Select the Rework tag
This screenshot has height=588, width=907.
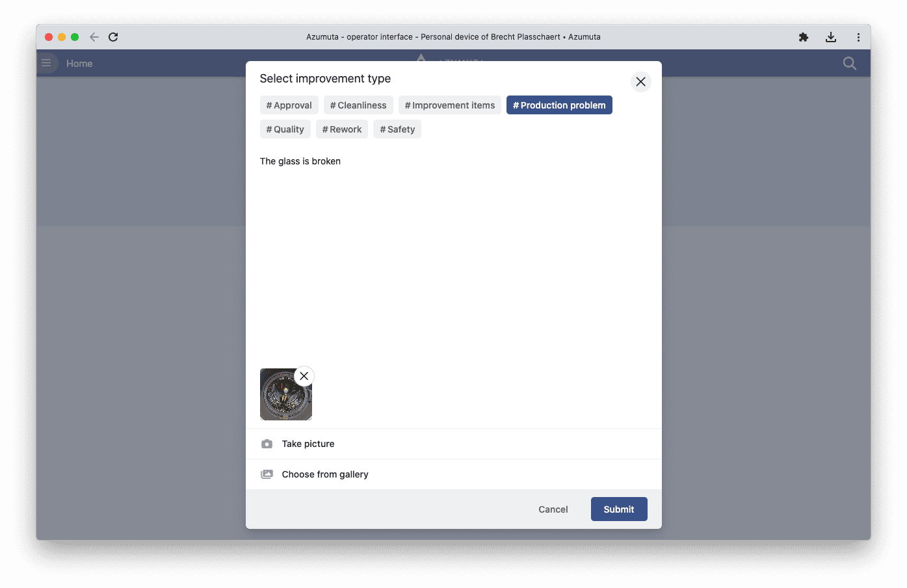click(341, 129)
